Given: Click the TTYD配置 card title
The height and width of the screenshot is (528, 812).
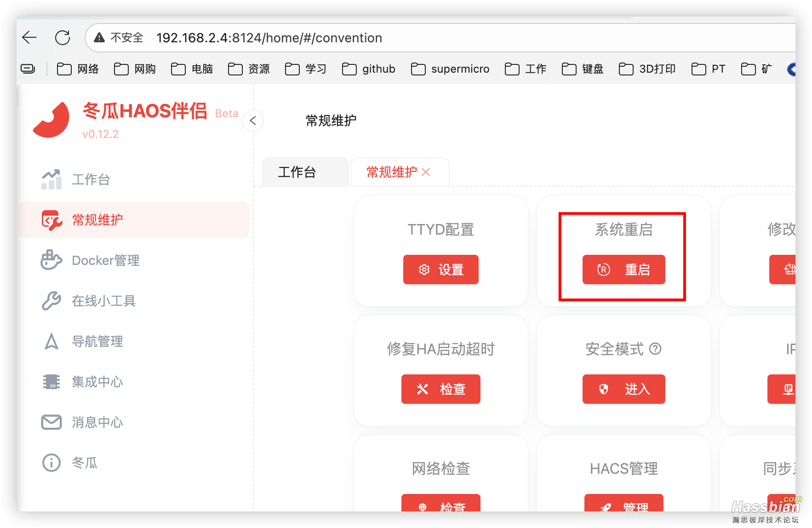Looking at the screenshot, I should click(441, 230).
